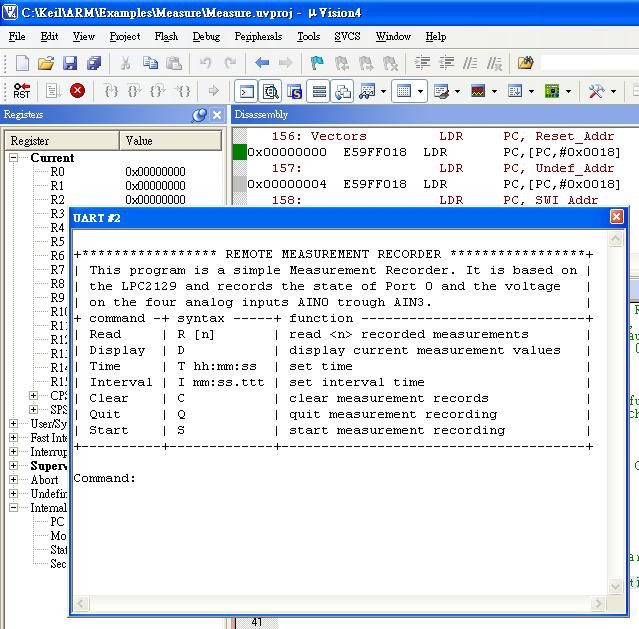
Task: Collapse the Current register group
Action: pos(15,158)
